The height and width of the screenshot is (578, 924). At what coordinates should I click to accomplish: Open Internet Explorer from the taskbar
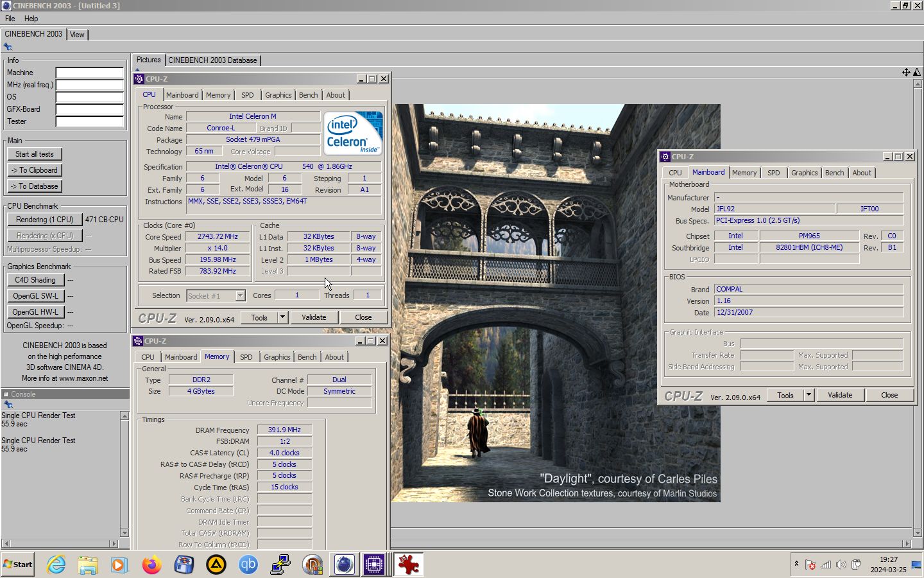(x=56, y=565)
